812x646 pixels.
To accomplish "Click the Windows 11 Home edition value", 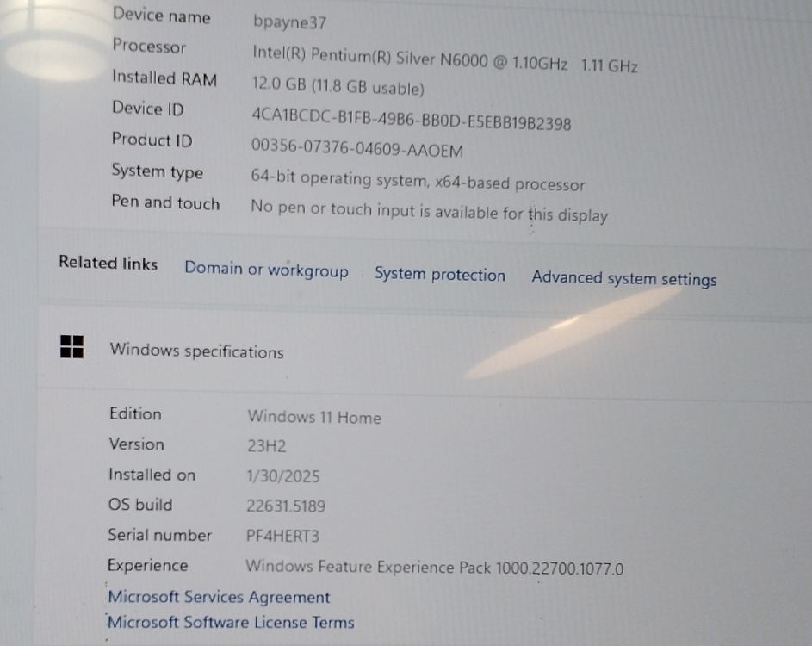I will point(313,417).
